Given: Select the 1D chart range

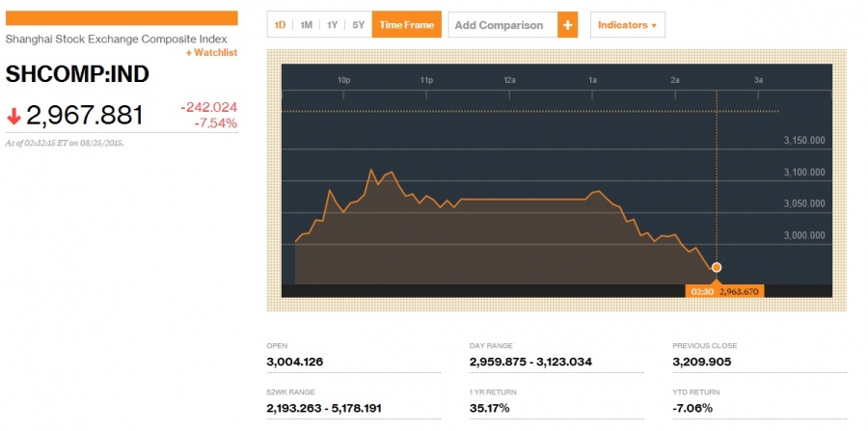Looking at the screenshot, I should click(280, 25).
